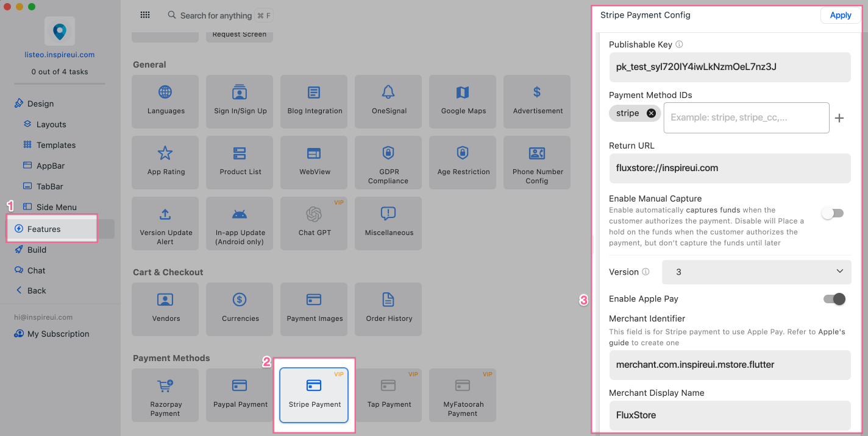
Task: Go to the Build sidebar section
Action: point(37,250)
